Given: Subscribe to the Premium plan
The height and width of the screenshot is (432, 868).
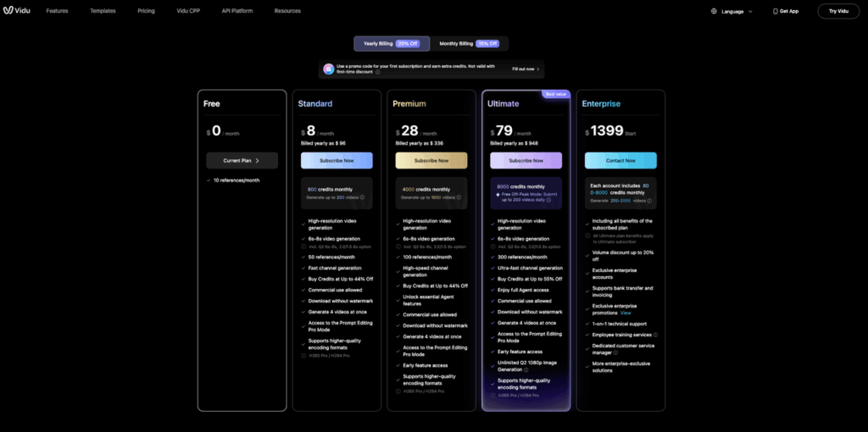Looking at the screenshot, I should click(x=431, y=160).
